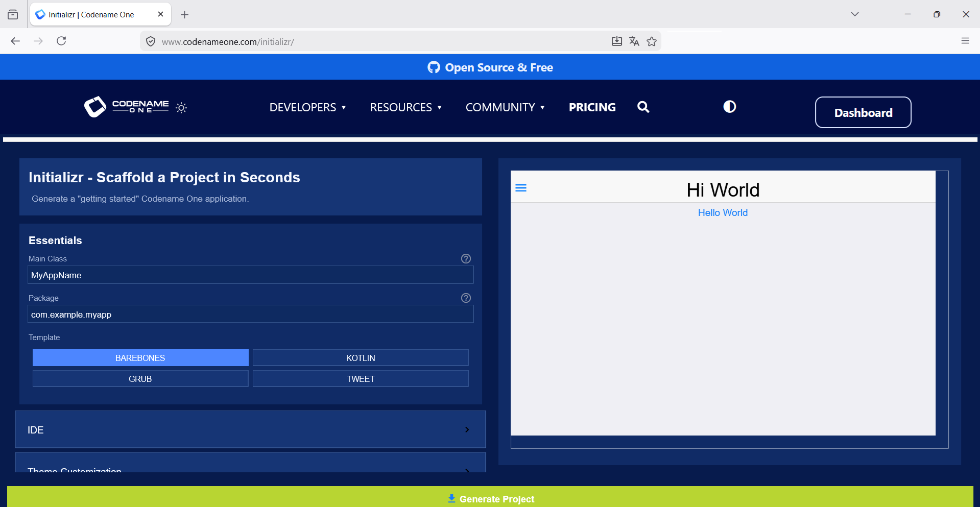
Task: Click the browser address bar URL
Action: point(228,42)
